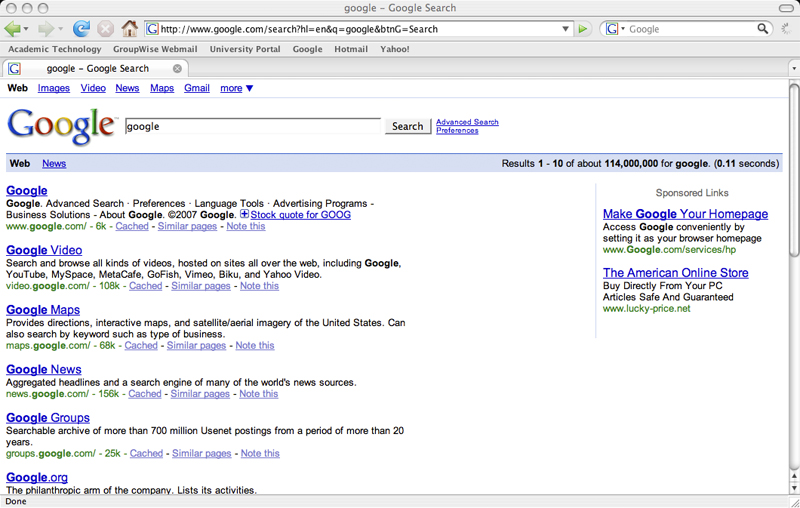Click the green Go arrow beside address bar

pos(582,29)
